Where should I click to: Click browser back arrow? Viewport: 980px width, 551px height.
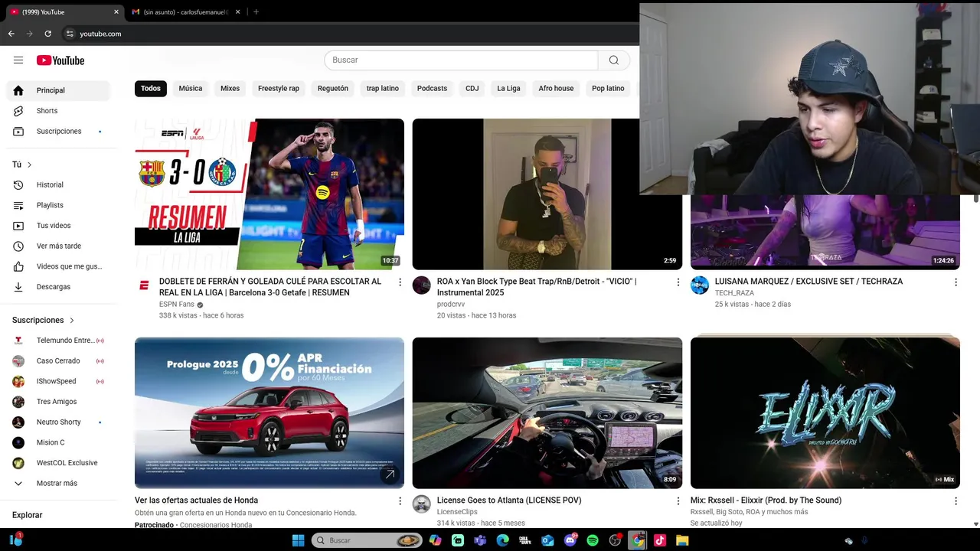click(11, 34)
